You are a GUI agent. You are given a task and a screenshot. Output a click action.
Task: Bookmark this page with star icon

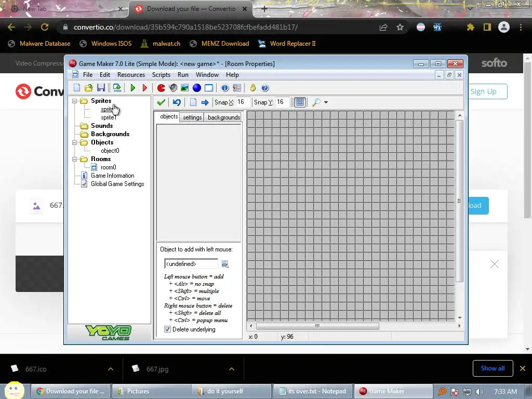[400, 27]
